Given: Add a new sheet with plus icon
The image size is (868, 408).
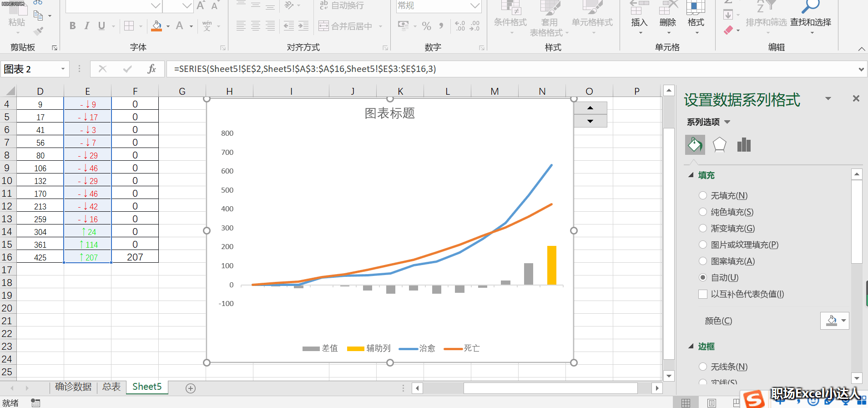Looking at the screenshot, I should (x=191, y=388).
